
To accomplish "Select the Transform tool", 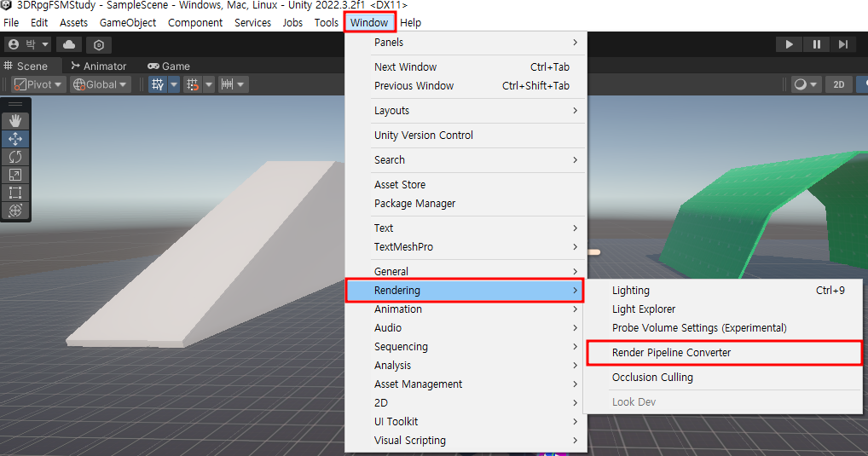I will [15, 211].
